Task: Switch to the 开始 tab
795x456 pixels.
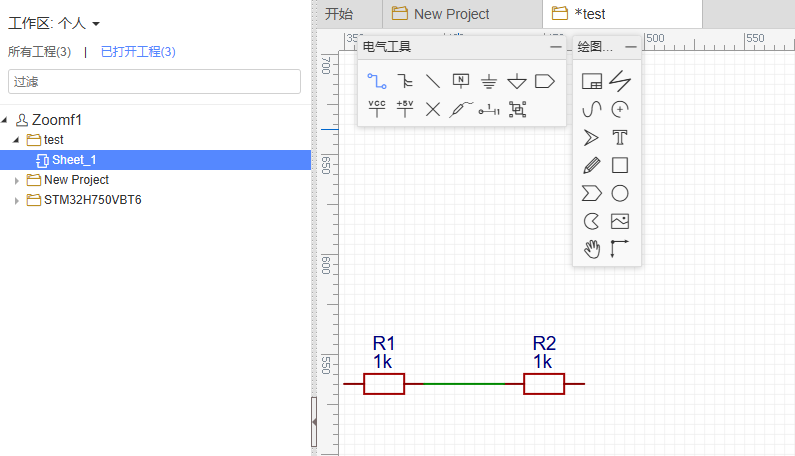Action: (339, 14)
